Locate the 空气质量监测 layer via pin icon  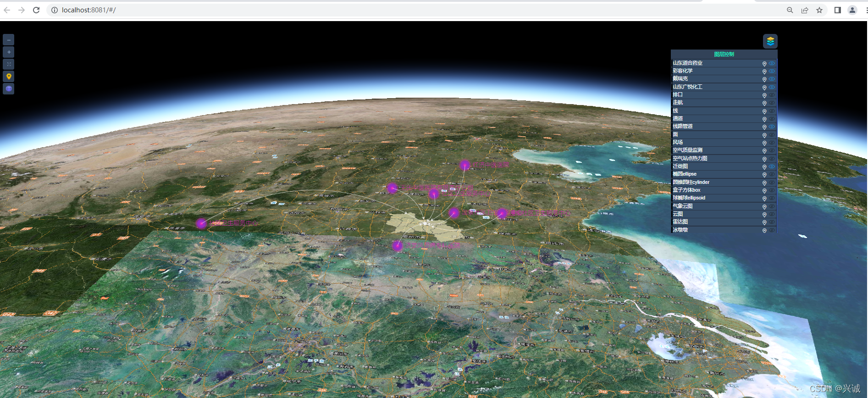pos(764,151)
